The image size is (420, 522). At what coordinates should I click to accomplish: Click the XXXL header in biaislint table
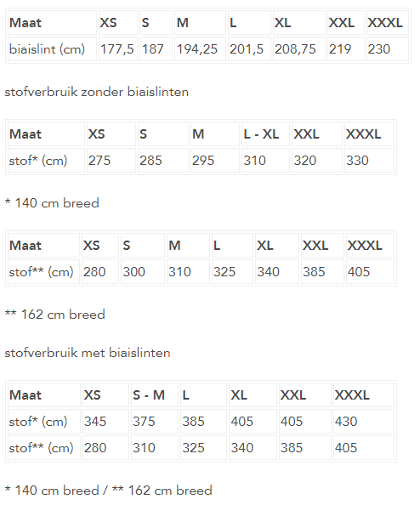click(385, 23)
